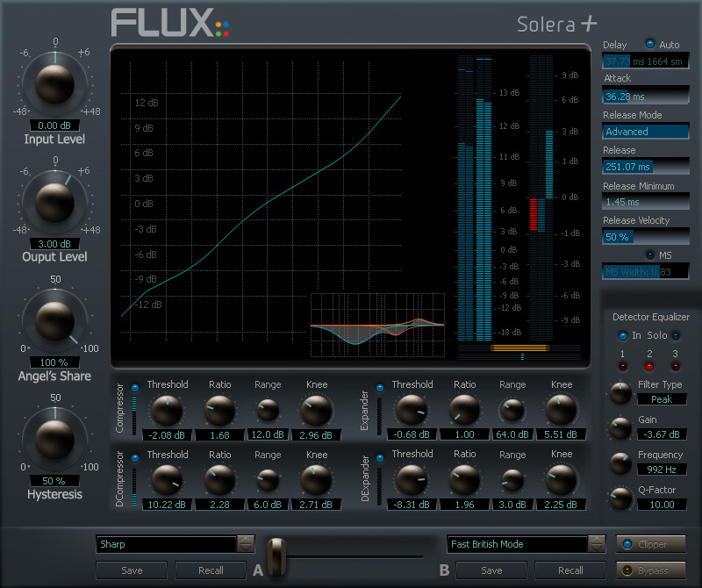Click Save button for preset slot A
This screenshot has width=702, height=588.
(x=131, y=570)
